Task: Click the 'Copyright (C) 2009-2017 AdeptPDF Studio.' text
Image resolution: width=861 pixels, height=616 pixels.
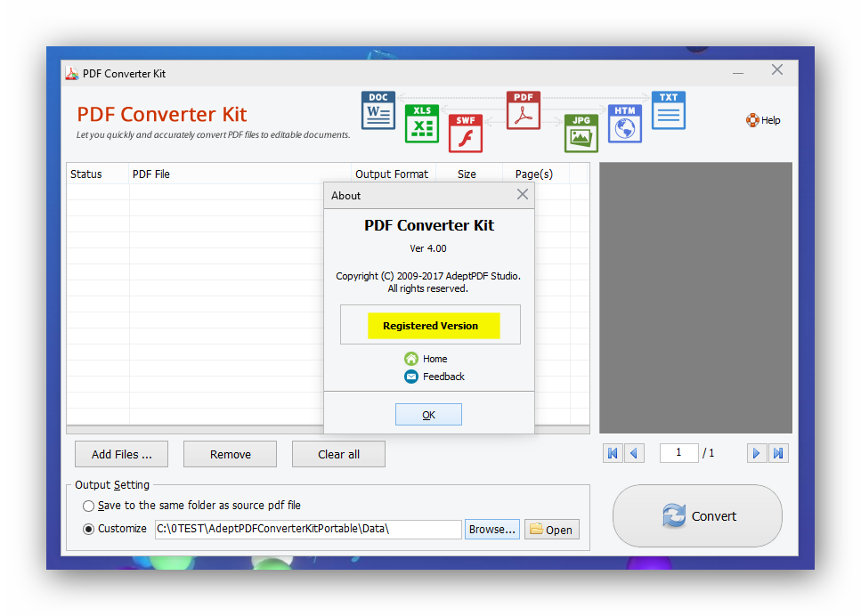Action: click(428, 276)
